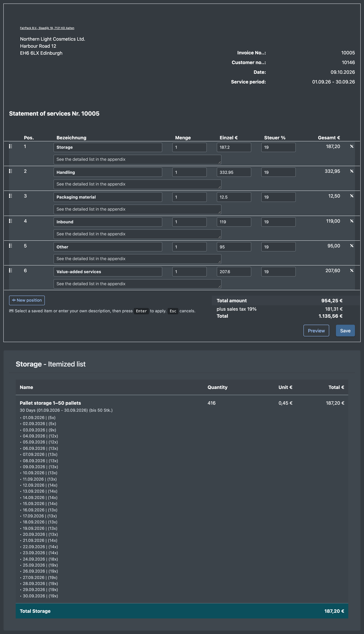The width and height of the screenshot is (364, 634).
Task: Edit the Inbound name field
Action: 108,222
